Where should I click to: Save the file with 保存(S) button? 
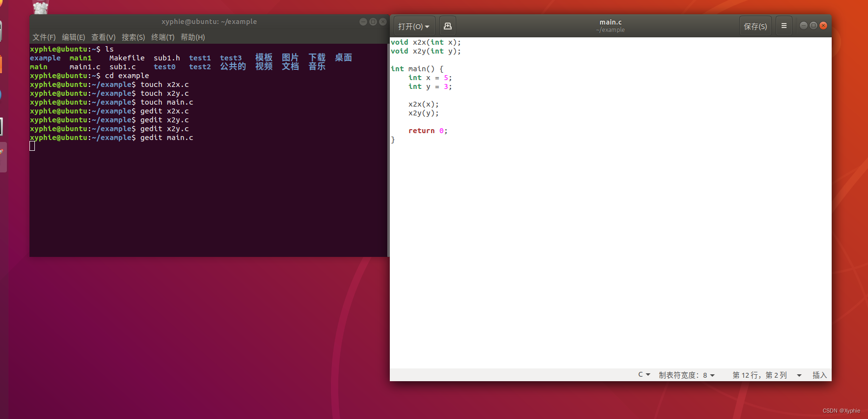click(x=755, y=26)
